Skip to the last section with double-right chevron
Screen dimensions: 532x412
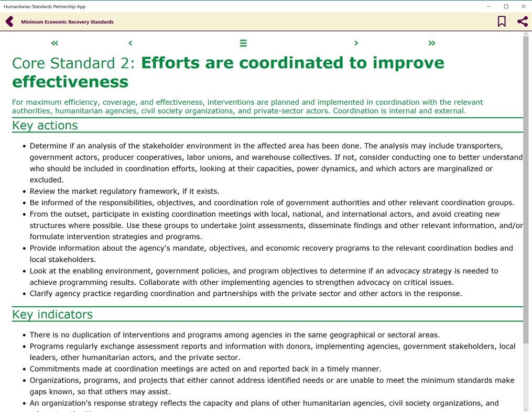click(432, 43)
